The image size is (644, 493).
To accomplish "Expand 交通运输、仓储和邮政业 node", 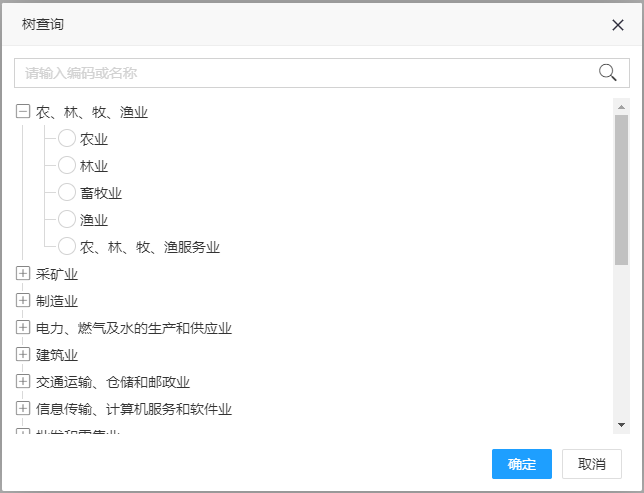I will [x=23, y=382].
